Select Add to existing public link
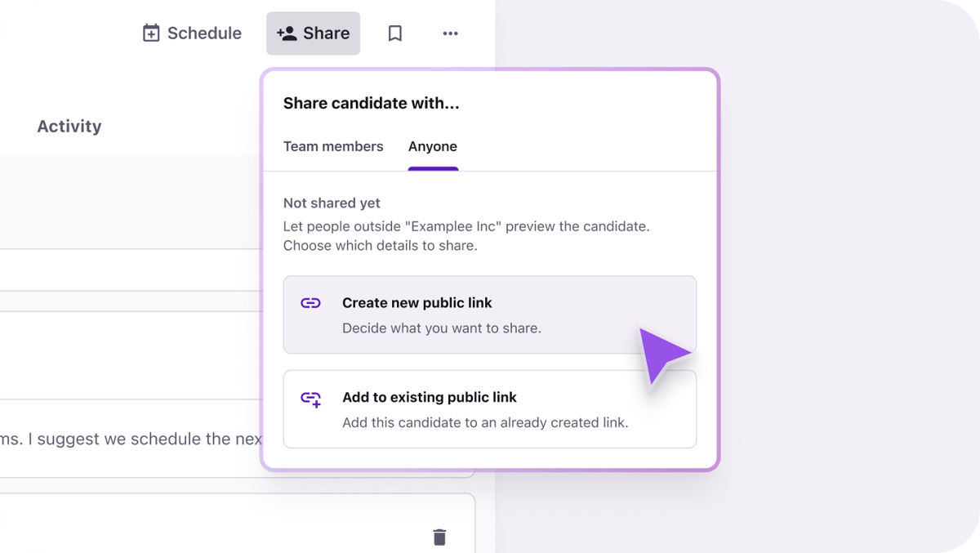The height and width of the screenshot is (553, 980). (x=430, y=398)
